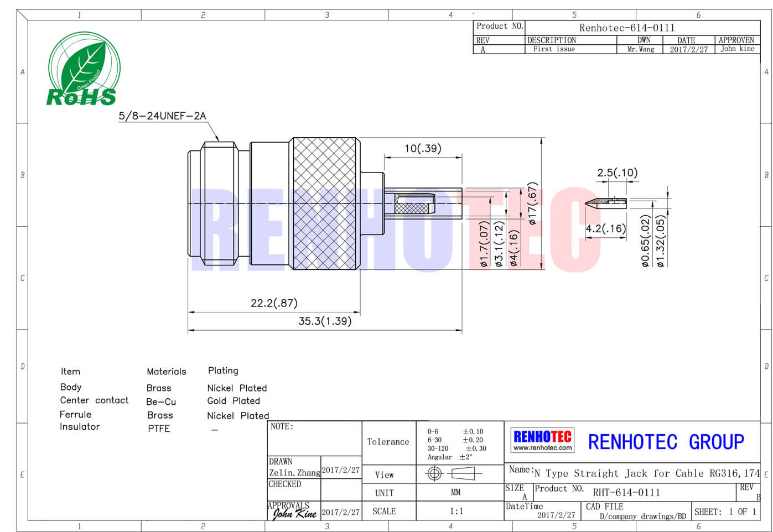The height and width of the screenshot is (532, 773).
Task: Open the www.renhotec.com website link
Action: point(542,448)
